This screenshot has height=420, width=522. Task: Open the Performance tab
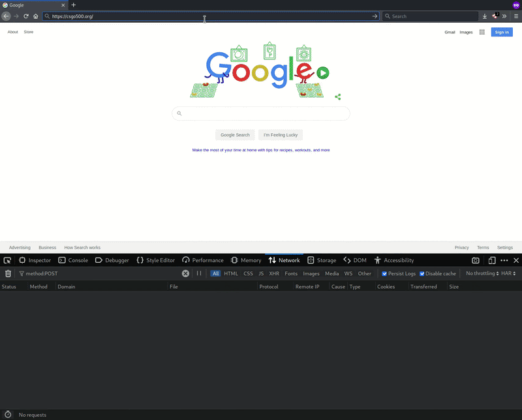[203, 260]
